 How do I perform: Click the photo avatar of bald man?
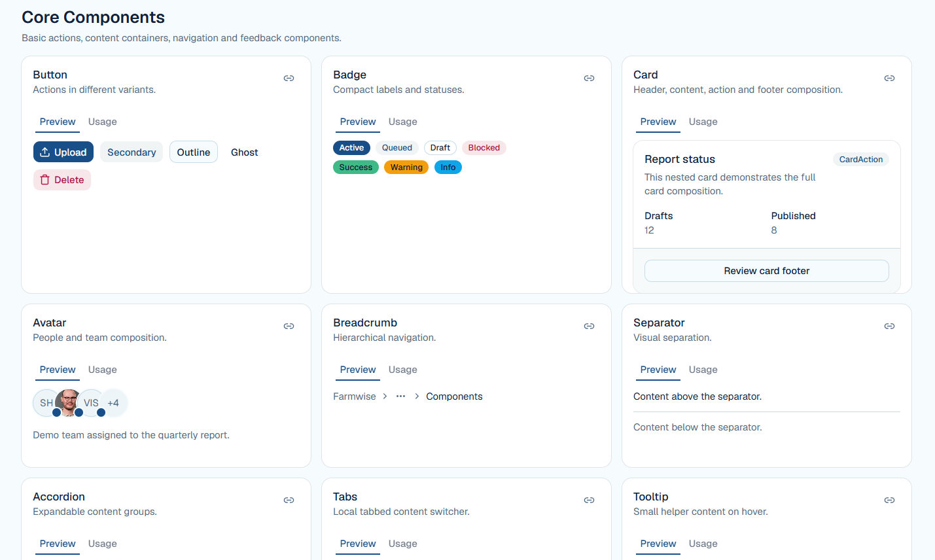68,403
